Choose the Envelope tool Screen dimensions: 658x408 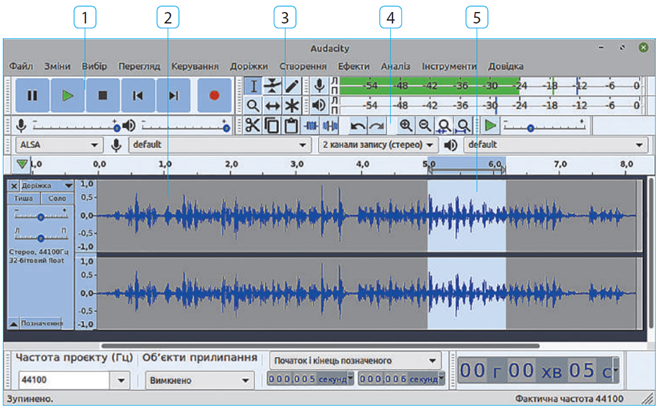273,85
